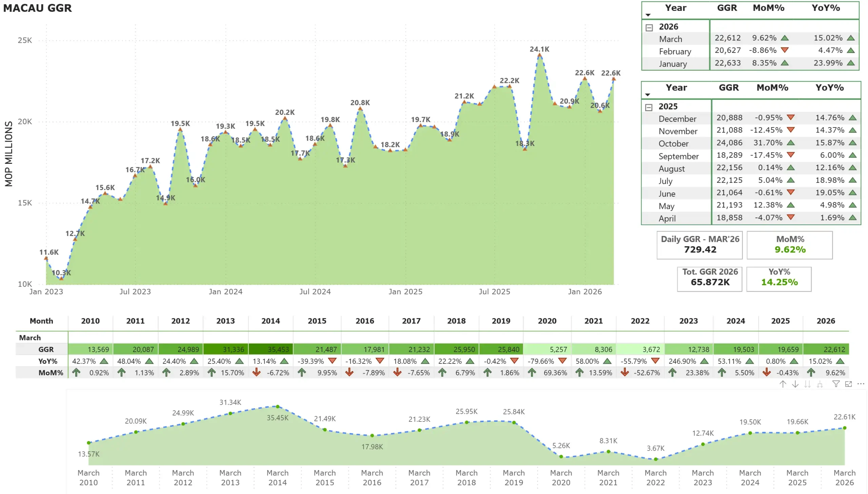This screenshot has height=494, width=868.
Task: Sort 2025 table by GGR column header
Action: (729, 88)
